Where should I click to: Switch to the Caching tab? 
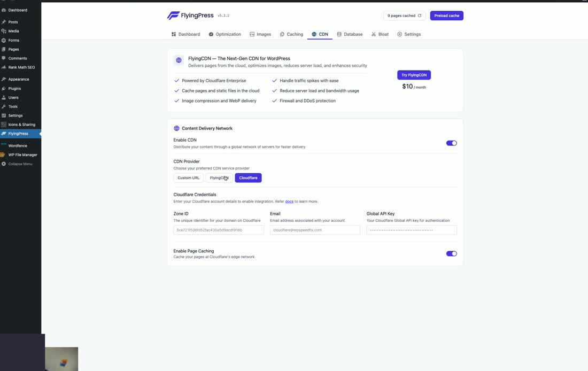click(x=291, y=34)
